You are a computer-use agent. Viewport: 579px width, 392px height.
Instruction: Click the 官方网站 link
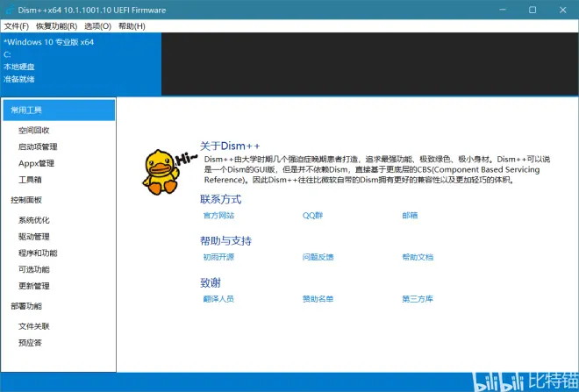218,215
